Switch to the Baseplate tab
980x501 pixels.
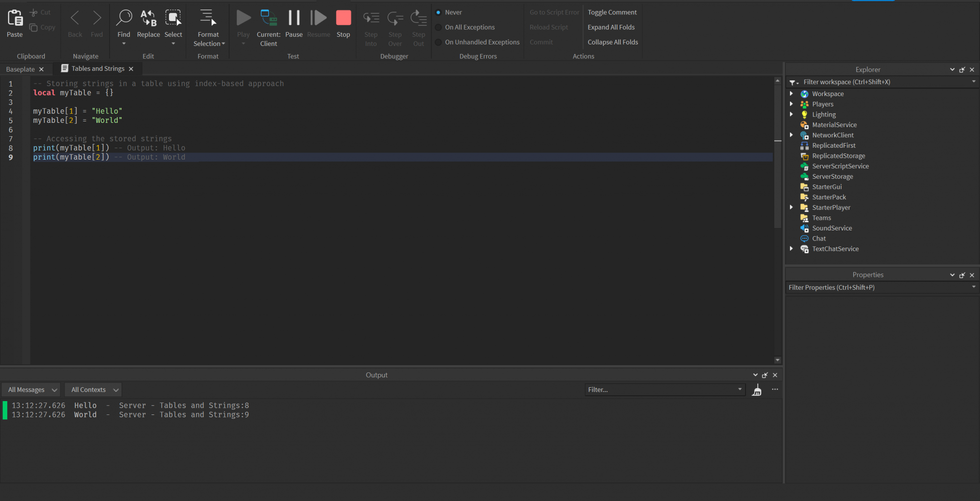pos(21,69)
